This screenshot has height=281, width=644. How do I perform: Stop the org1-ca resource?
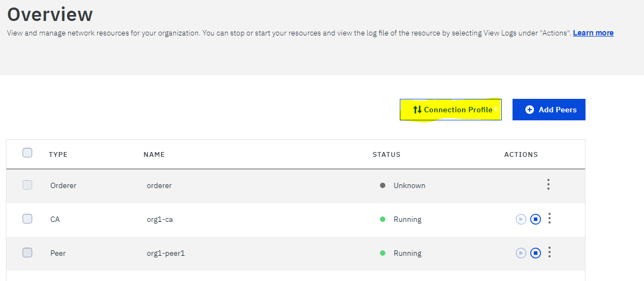pyautogui.click(x=535, y=219)
